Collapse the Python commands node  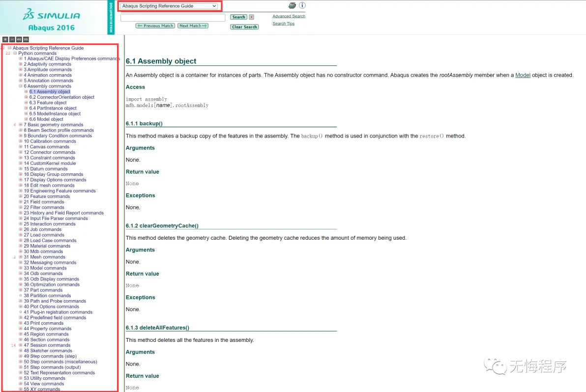15,54
